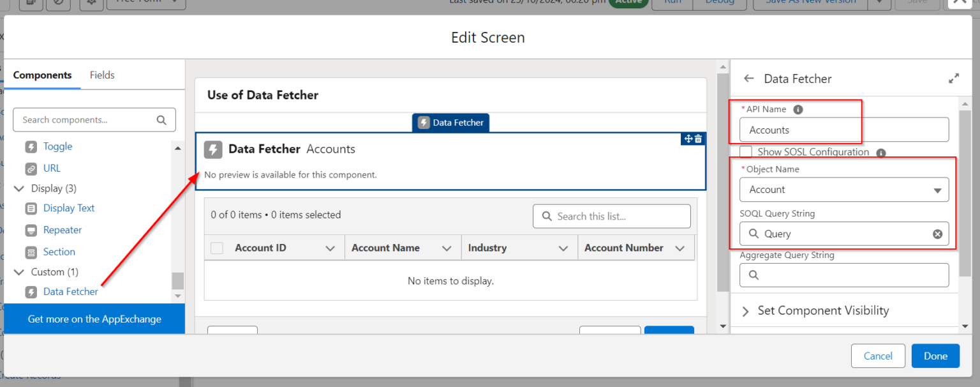Delete the Data Fetcher component using trash icon
This screenshot has height=387, width=980.
[697, 139]
